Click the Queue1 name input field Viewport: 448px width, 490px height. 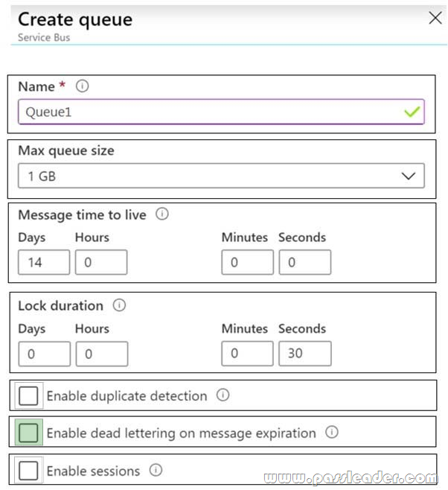click(221, 112)
